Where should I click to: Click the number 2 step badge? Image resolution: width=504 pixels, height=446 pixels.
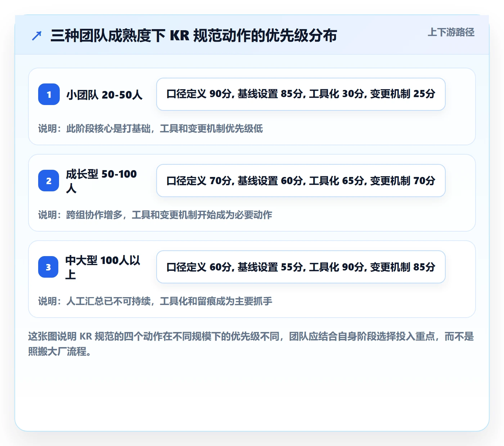click(49, 181)
